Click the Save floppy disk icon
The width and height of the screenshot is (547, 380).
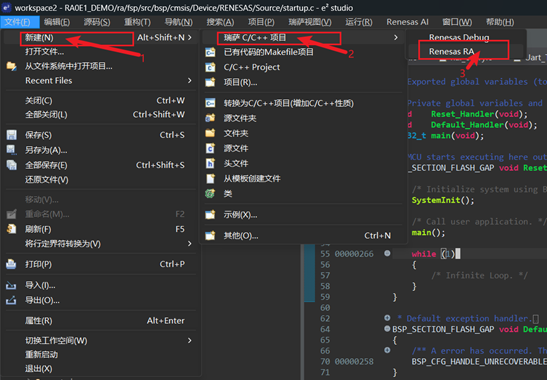11,135
